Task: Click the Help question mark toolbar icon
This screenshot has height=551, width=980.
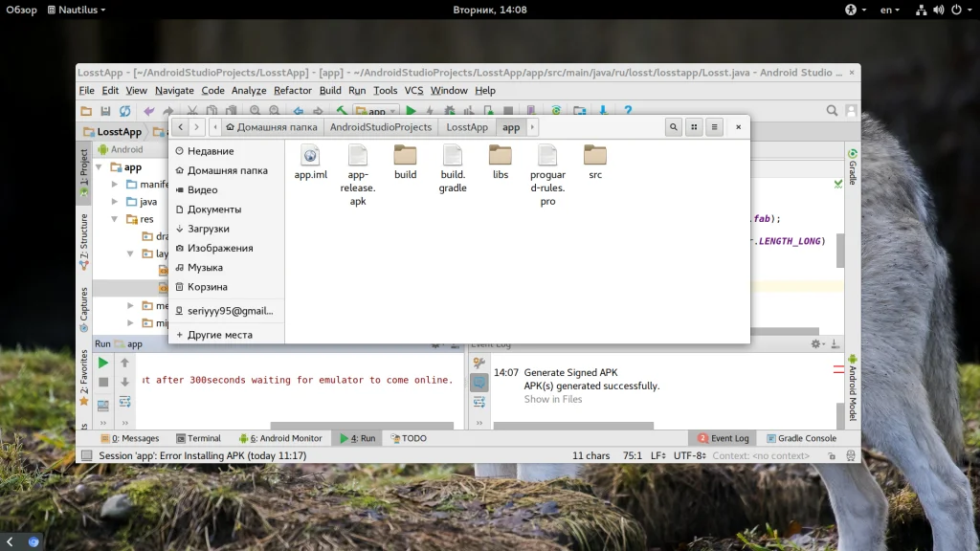Action: pyautogui.click(x=627, y=112)
